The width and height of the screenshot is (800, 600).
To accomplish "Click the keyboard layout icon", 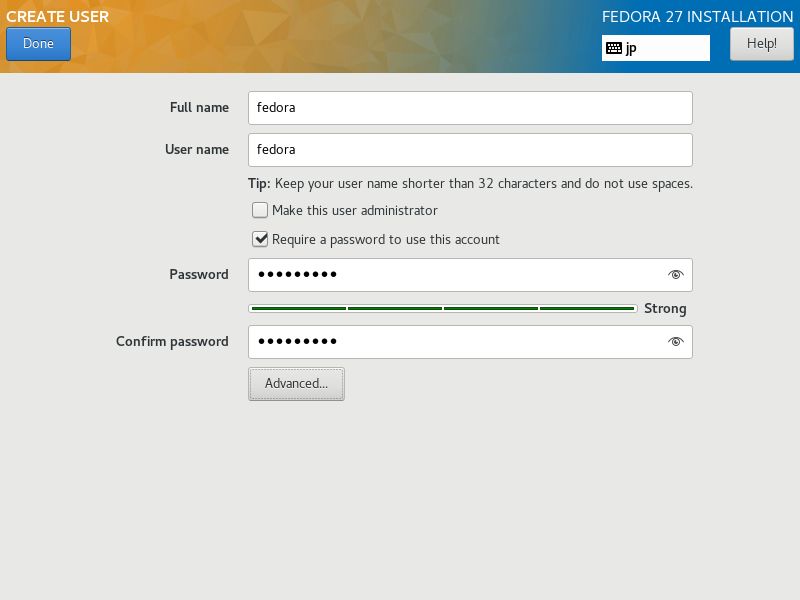I will [614, 48].
